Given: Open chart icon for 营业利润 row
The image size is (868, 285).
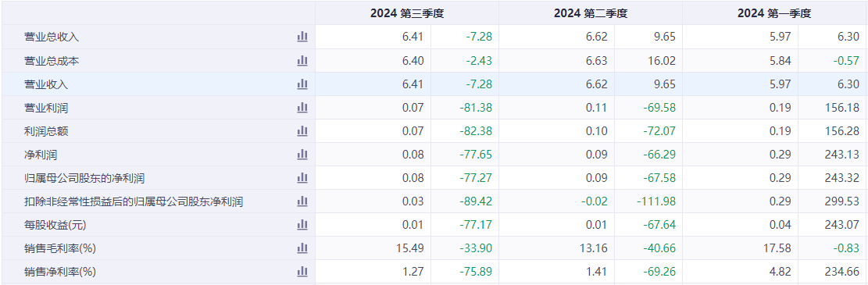Looking at the screenshot, I should (302, 108).
